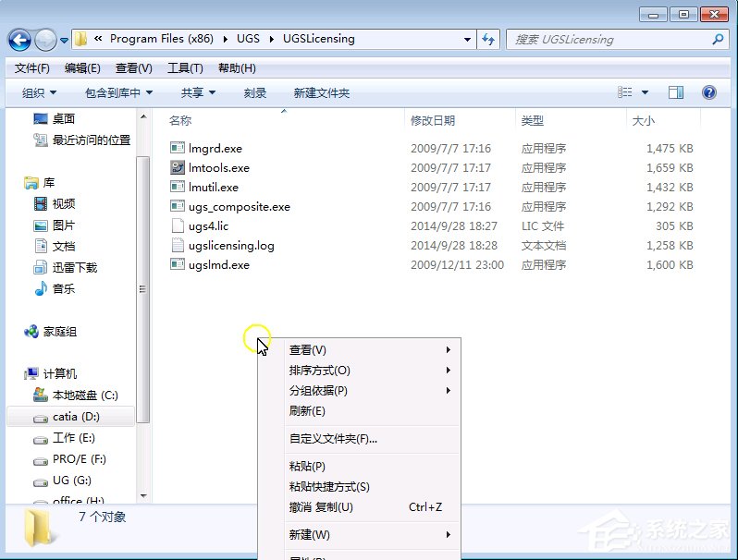738x560 pixels.
Task: Select the ugslmd.exe file icon
Action: click(x=178, y=264)
